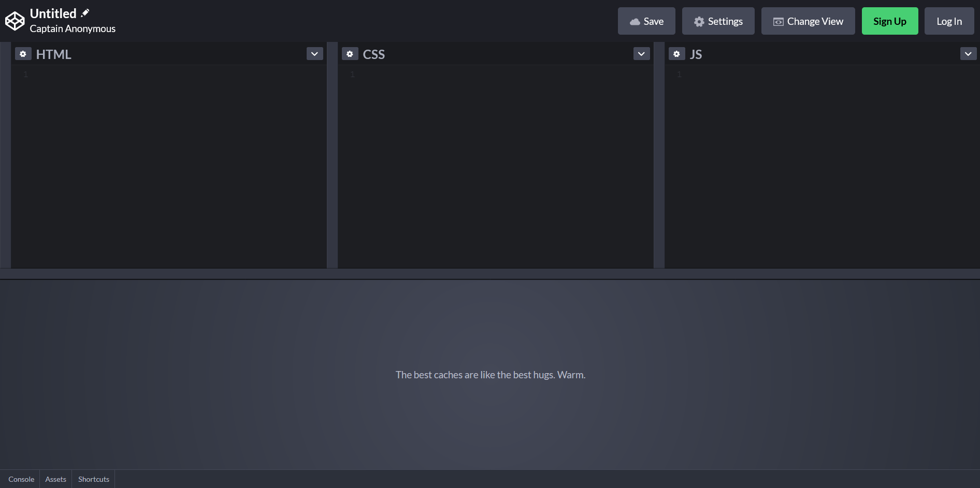Open the Assets tab

(x=55, y=479)
